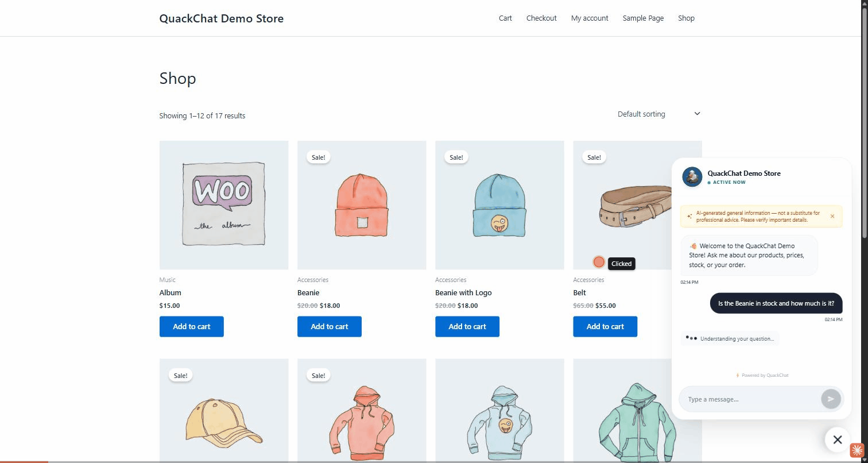Send the chat message with arrow icon

tap(831, 399)
